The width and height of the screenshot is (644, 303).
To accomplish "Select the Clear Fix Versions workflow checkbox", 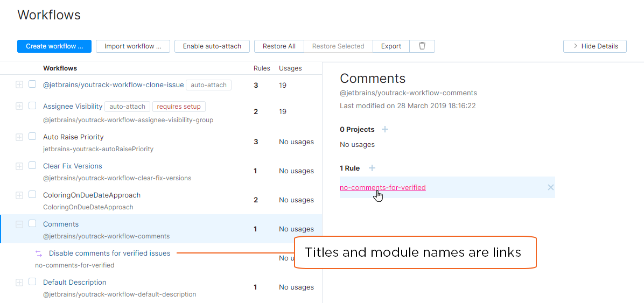I will coord(32,166).
